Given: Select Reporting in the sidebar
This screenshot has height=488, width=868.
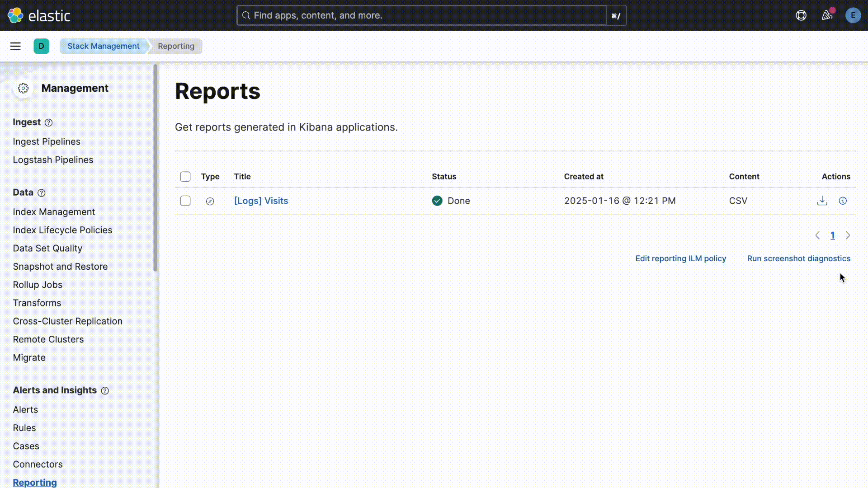Looking at the screenshot, I should click(x=34, y=482).
